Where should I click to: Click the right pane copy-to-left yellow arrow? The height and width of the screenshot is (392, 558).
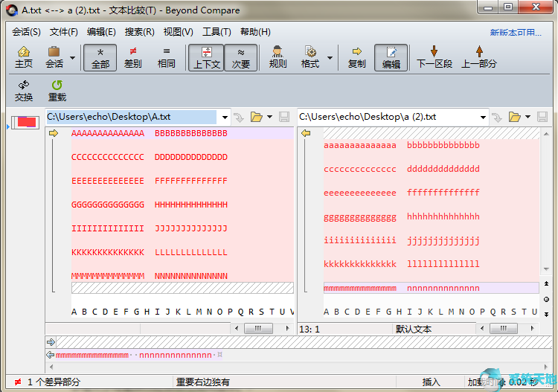pyautogui.click(x=306, y=133)
